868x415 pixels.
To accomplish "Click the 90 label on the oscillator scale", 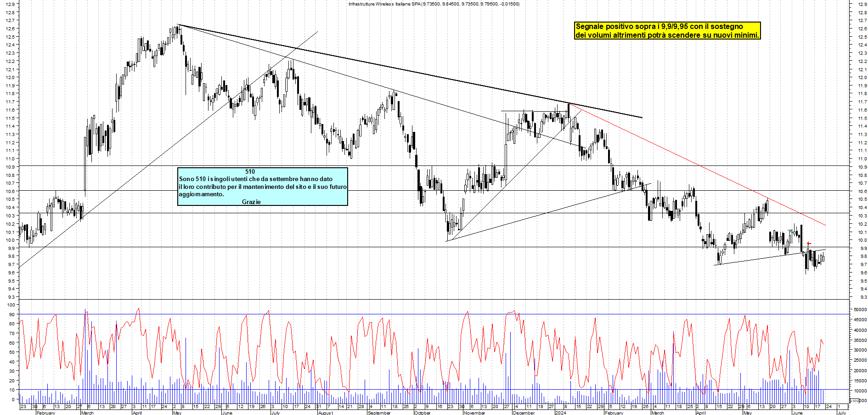I will pyautogui.click(x=12, y=314).
